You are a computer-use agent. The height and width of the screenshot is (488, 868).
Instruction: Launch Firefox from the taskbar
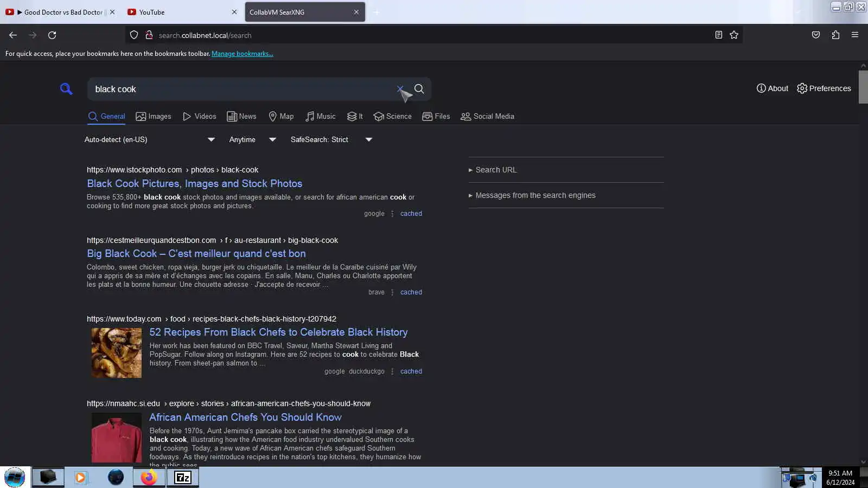pos(149,477)
